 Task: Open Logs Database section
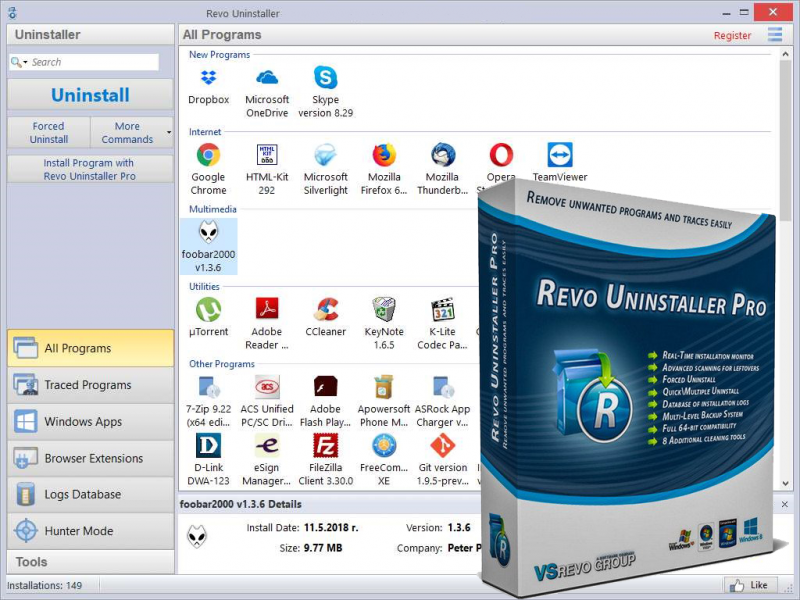(90, 494)
